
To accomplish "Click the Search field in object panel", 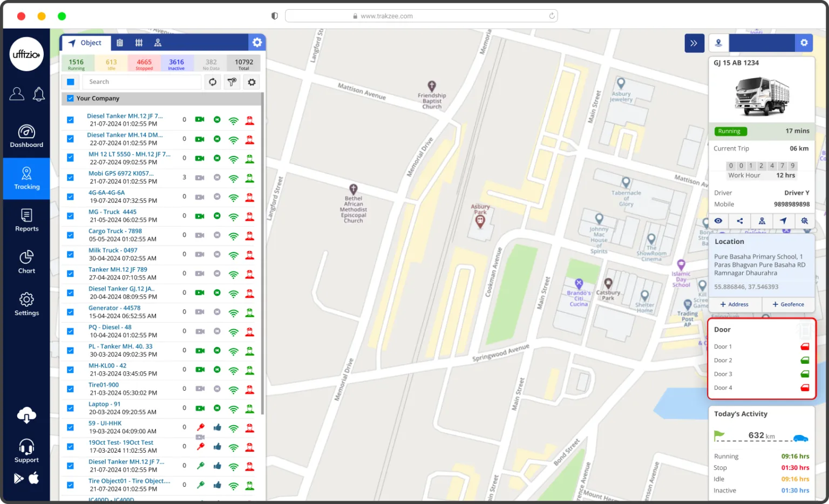I will 141,82.
